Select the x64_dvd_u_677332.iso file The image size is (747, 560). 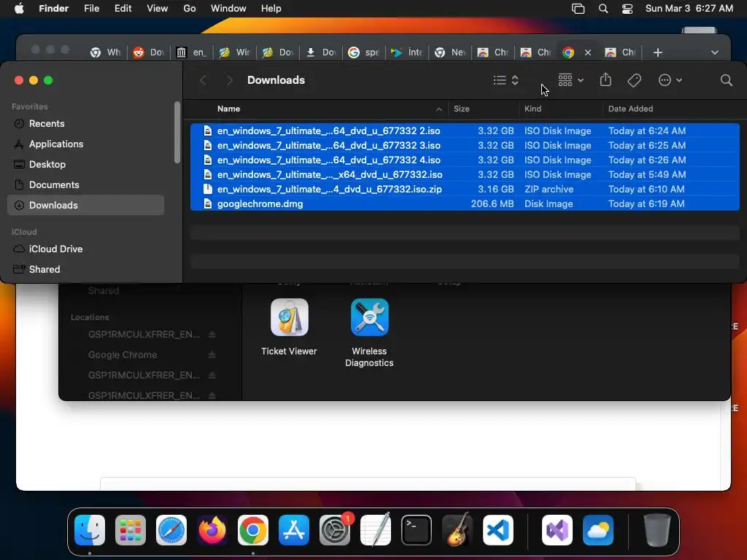[465, 174]
